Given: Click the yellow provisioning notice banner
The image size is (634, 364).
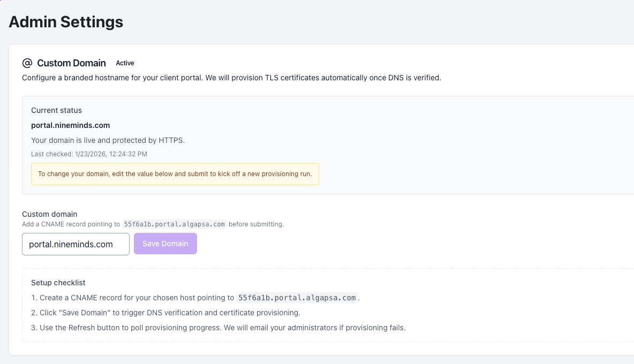Looking at the screenshot, I should [175, 173].
